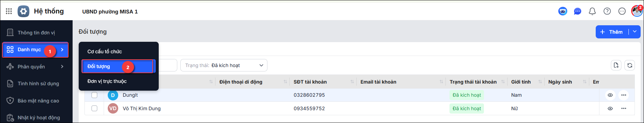Screen dimensions: 644x123
Task: Tick the checkbox for Võ Thị Kim Dung
Action: pos(95,109)
